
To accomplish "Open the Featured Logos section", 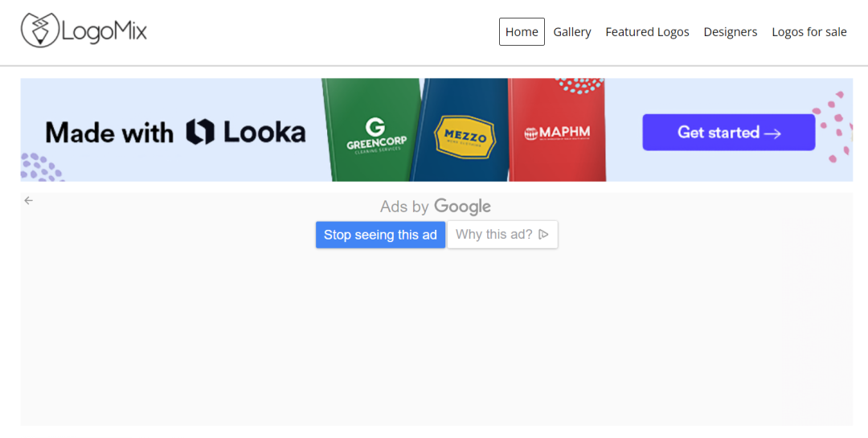I will point(647,32).
